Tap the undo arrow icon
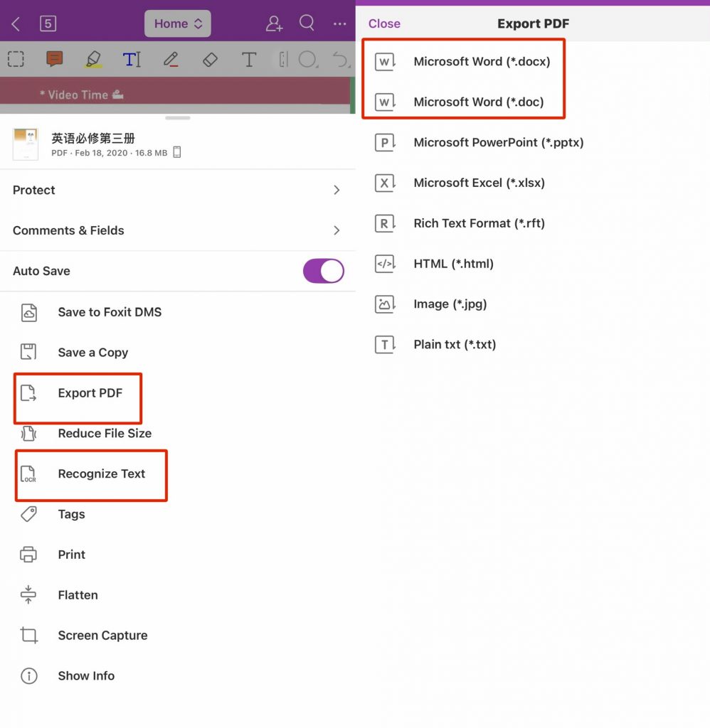710x728 pixels. click(340, 60)
